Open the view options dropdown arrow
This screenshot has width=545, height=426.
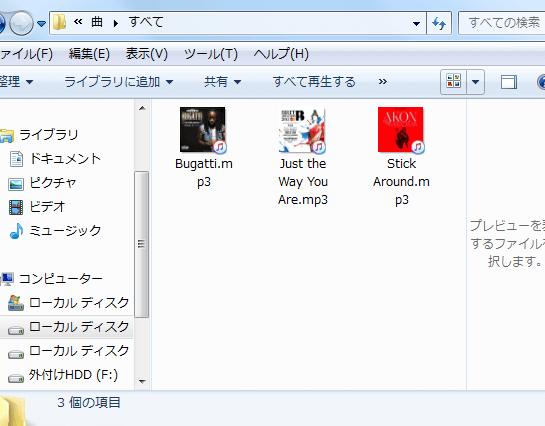pos(475,82)
